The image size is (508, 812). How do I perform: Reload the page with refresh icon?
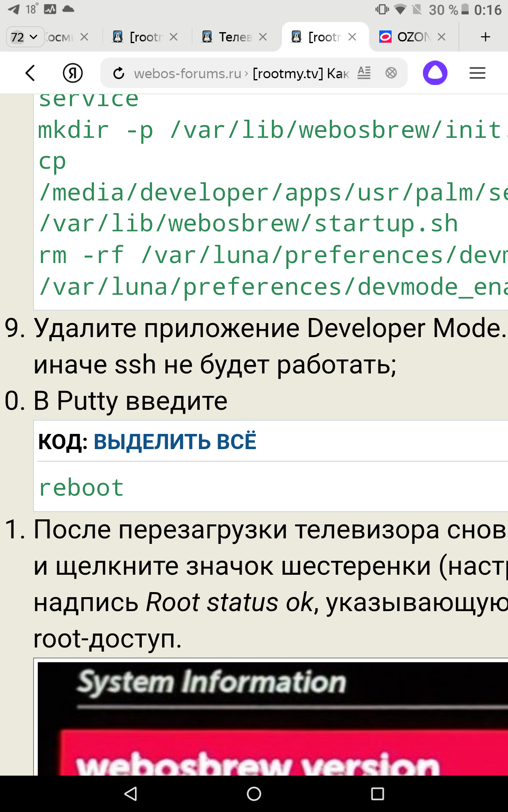click(x=119, y=74)
